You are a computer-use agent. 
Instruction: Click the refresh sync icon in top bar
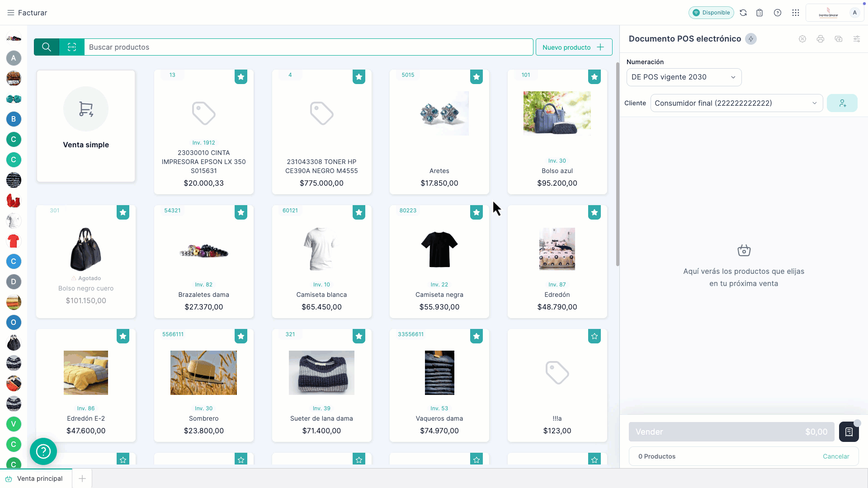(x=743, y=13)
